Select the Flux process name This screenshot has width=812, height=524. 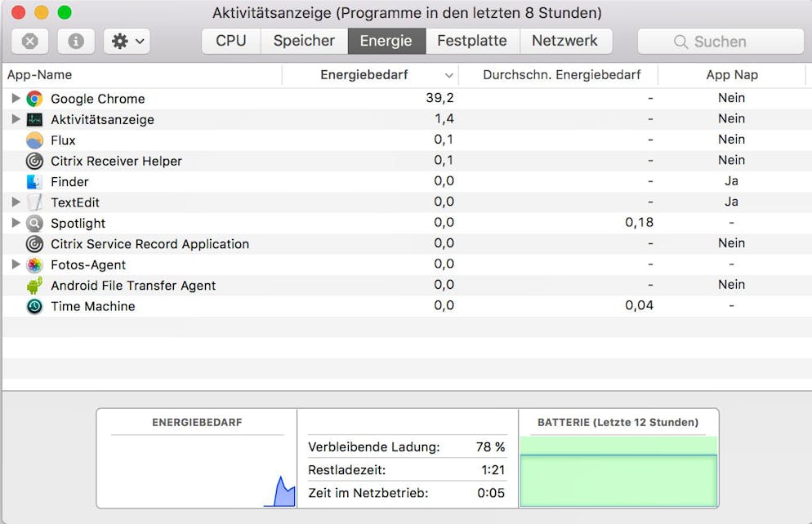click(63, 140)
